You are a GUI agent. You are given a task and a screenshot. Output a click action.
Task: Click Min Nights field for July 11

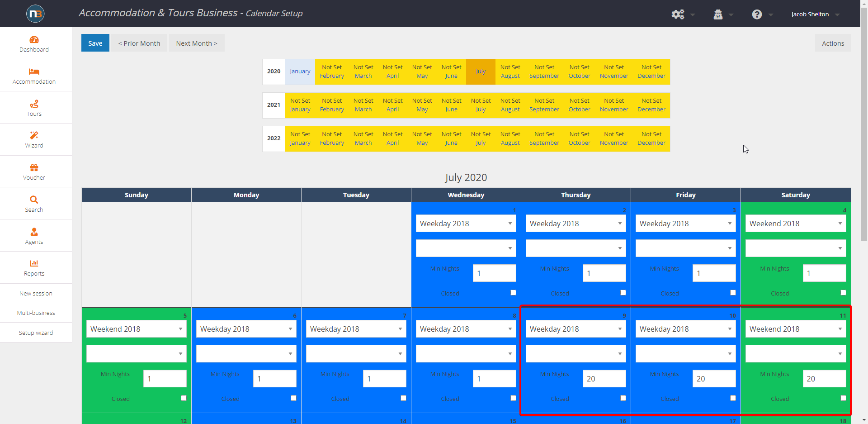point(824,379)
